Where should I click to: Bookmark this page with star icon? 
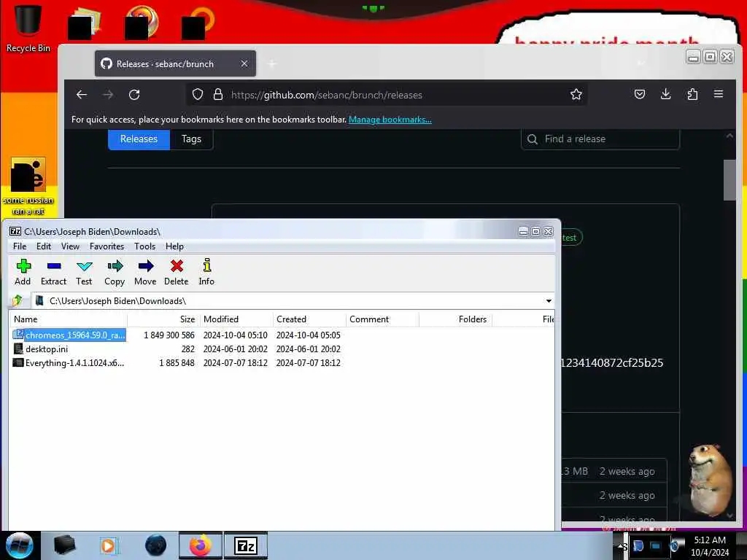(x=576, y=94)
